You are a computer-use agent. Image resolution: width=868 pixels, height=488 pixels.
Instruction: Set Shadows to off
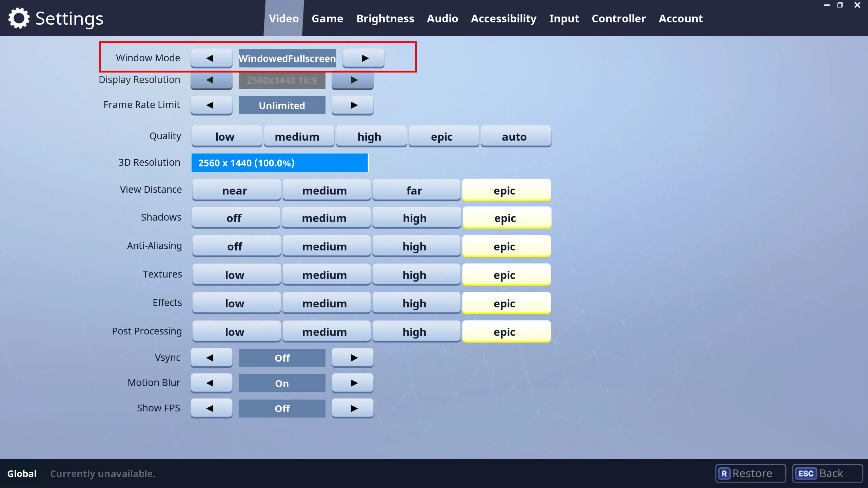click(235, 218)
